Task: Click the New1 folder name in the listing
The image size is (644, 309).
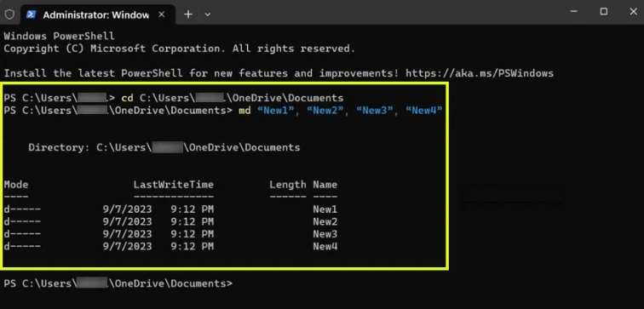Action: 325,209
